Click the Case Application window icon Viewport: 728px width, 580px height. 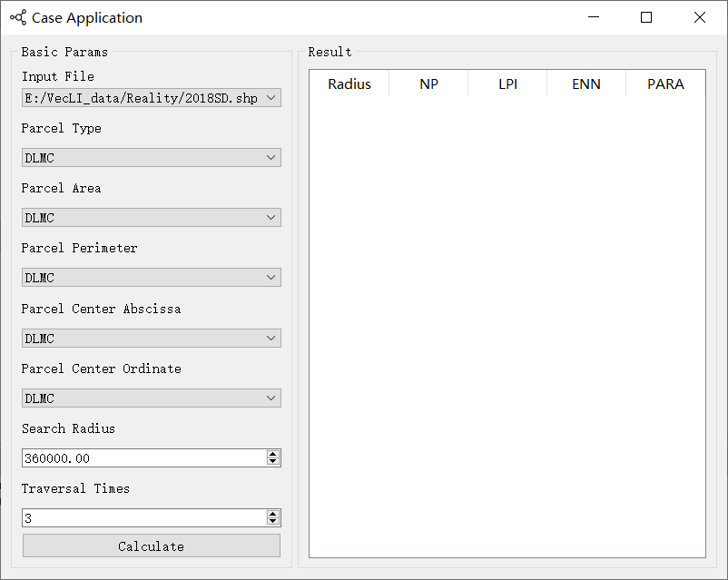click(17, 17)
